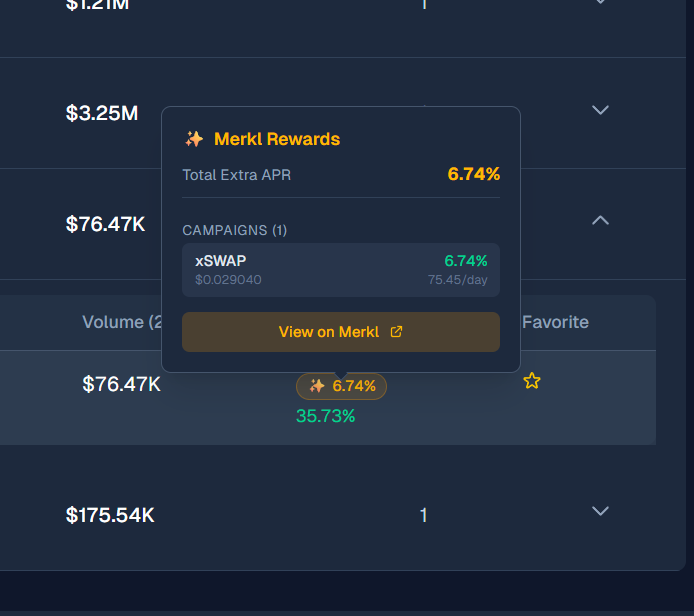Click the 6.74% Merkl rewards badge
694x616 pixels.
click(x=341, y=386)
